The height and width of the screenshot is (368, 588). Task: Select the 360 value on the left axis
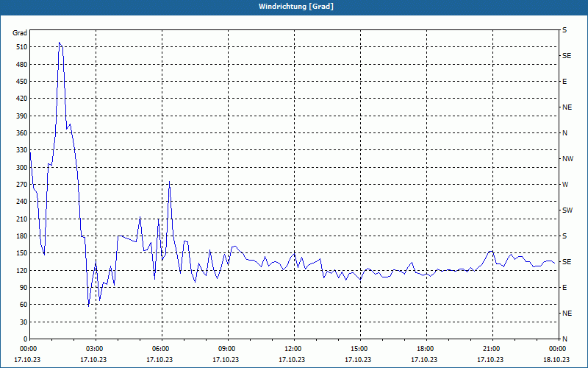click(20, 133)
